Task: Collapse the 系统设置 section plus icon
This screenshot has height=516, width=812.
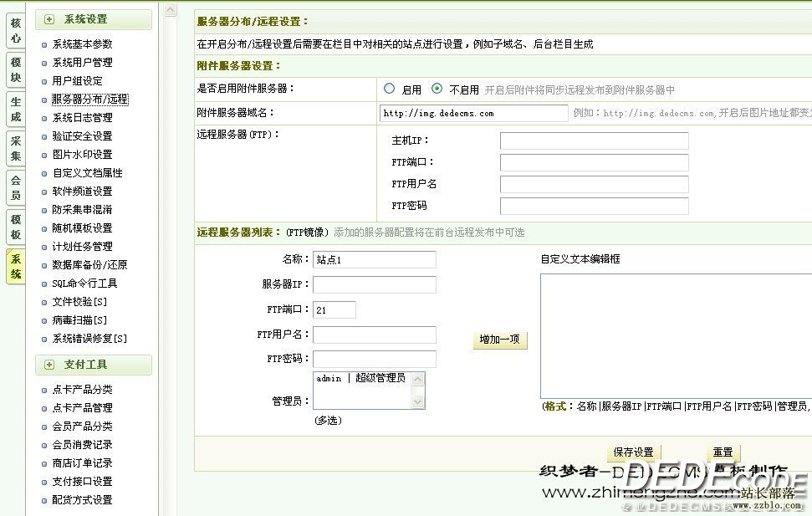Action: (49, 20)
